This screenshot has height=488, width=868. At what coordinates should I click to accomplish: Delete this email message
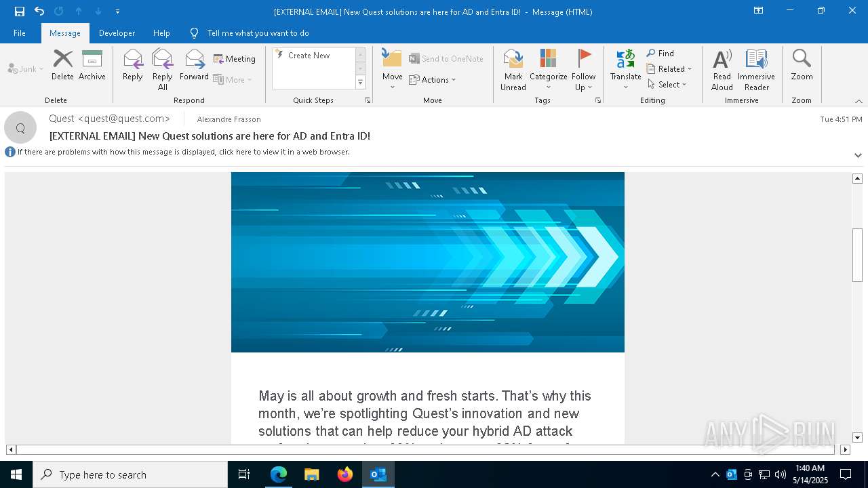[62, 65]
